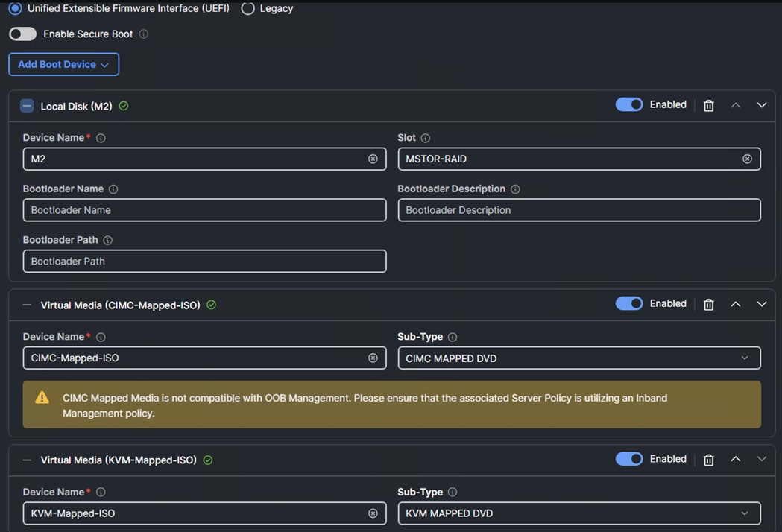Open info icon next to Slot label
Viewport: 782px width, 532px height.
(426, 138)
